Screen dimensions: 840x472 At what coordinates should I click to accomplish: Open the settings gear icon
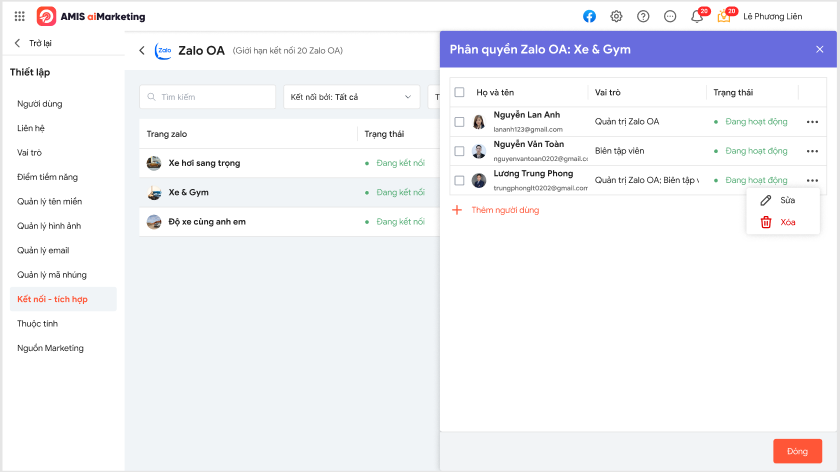tap(616, 17)
